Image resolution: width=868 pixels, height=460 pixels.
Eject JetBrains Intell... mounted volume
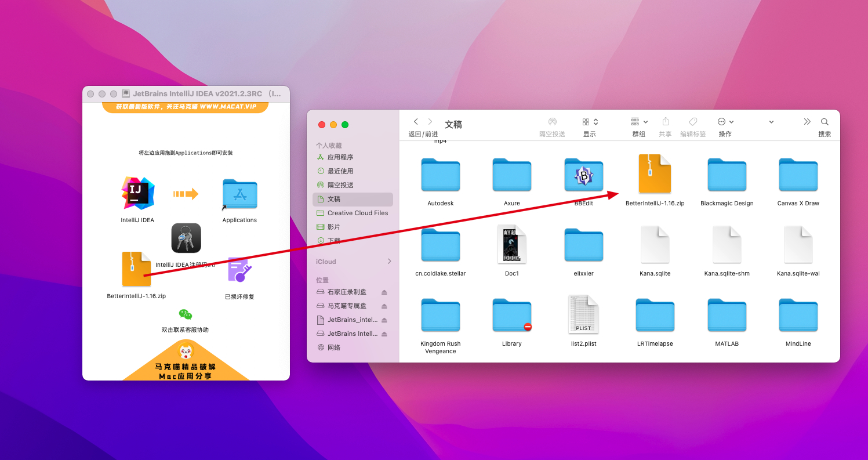[384, 334]
